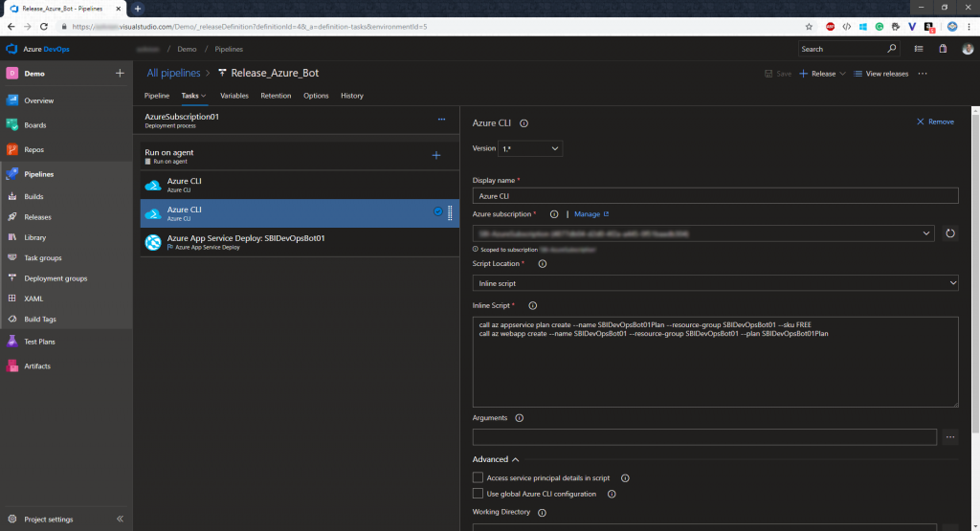Open Pipelines in the sidebar
The image size is (980, 531).
click(x=38, y=174)
